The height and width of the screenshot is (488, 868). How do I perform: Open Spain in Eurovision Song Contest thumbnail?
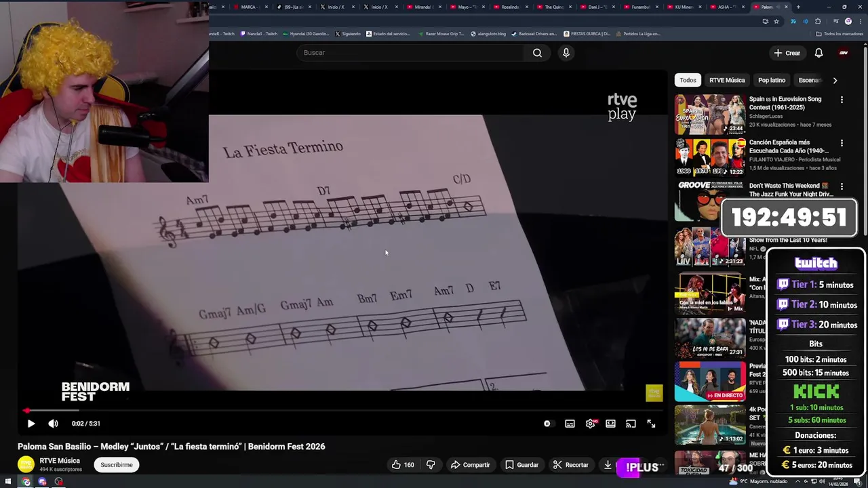[x=710, y=114]
